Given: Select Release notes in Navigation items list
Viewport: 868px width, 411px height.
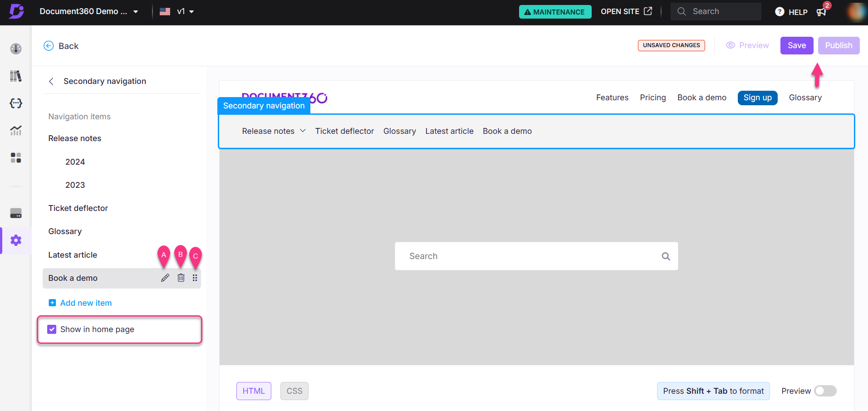Looking at the screenshot, I should click(75, 138).
